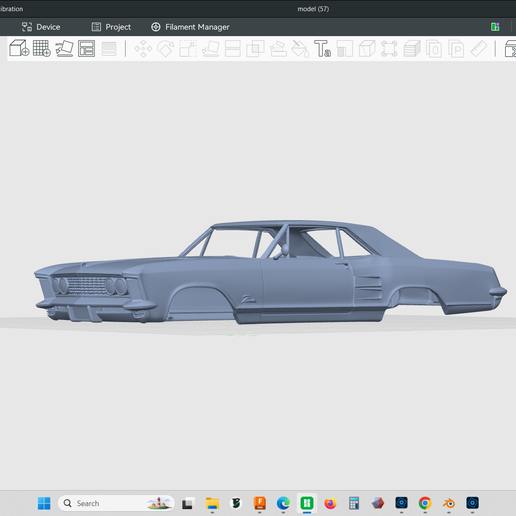Select the Scale tool

click(188, 49)
